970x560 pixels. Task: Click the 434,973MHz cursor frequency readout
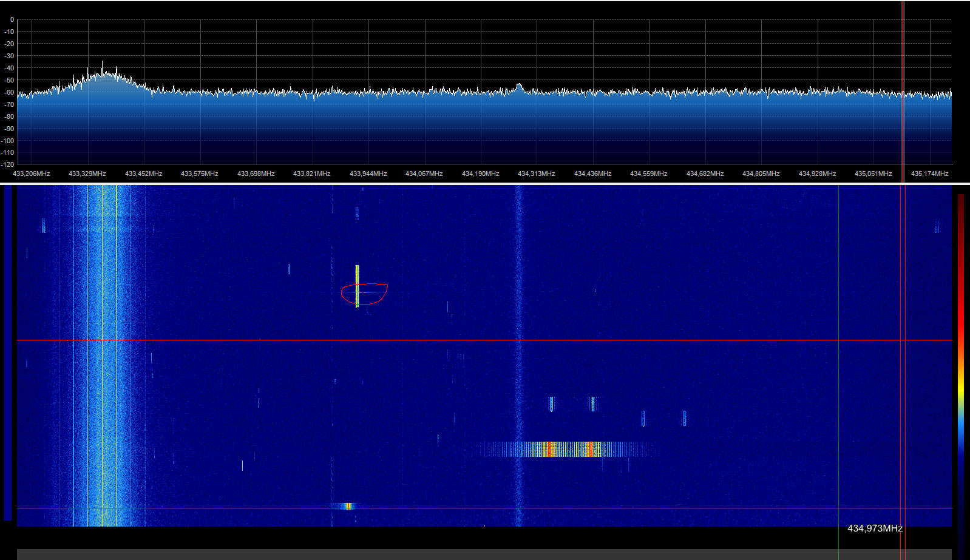point(875,528)
